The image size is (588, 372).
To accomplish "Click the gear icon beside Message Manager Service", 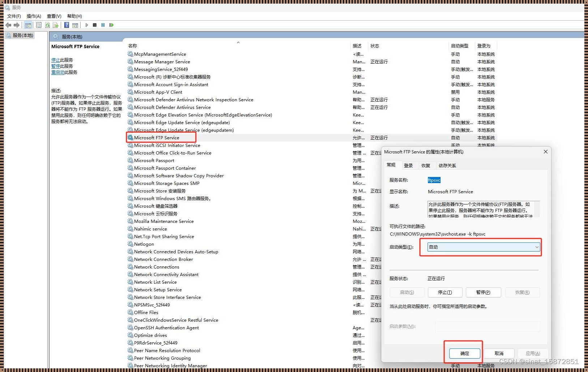I will coord(130,62).
